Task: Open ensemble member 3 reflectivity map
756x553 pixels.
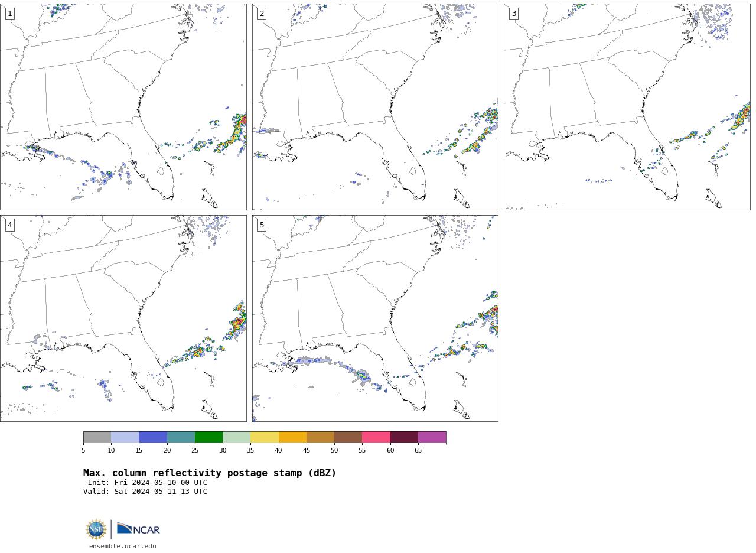Action: 627,107
